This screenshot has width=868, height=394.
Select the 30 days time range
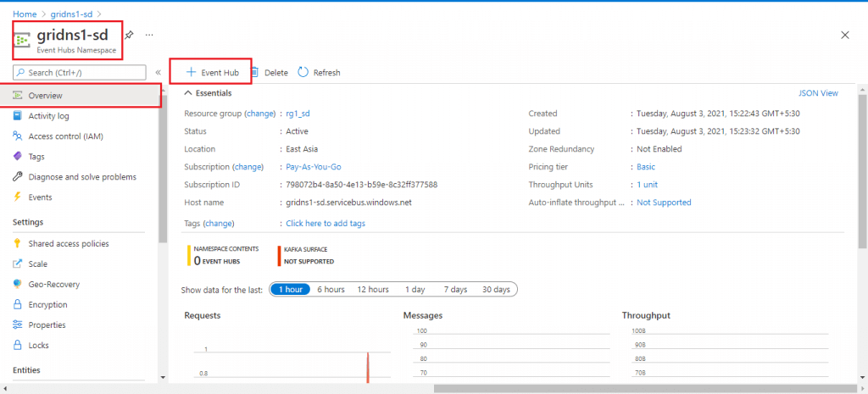coord(496,290)
